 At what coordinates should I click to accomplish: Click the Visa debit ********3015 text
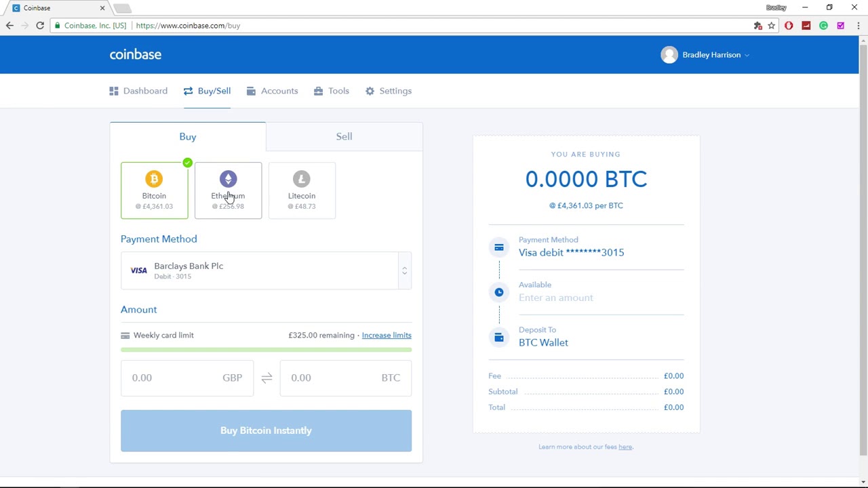(x=572, y=252)
